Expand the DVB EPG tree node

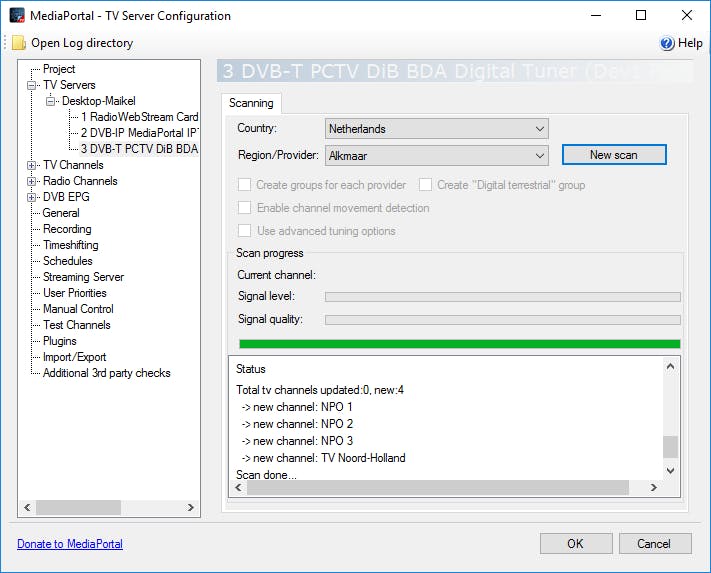[31, 197]
